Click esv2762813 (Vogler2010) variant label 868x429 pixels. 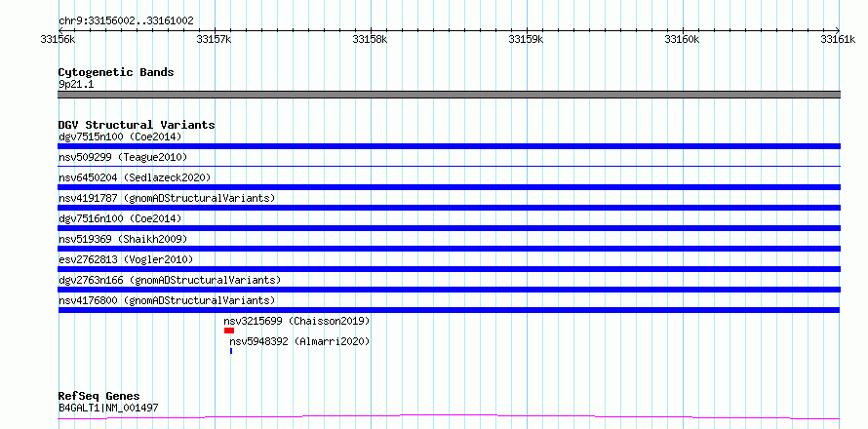126,259
